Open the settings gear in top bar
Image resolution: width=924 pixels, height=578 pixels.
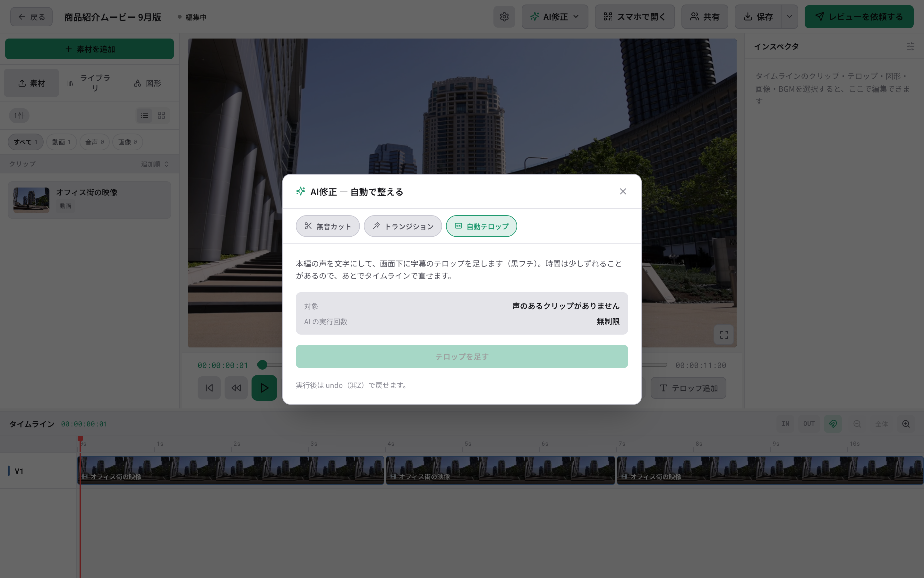[504, 17]
